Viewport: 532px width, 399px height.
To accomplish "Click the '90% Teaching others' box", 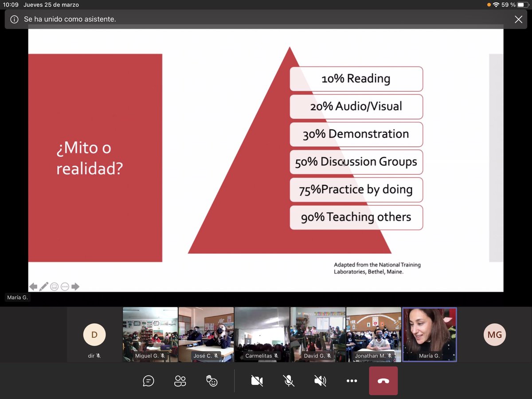I will pyautogui.click(x=356, y=217).
